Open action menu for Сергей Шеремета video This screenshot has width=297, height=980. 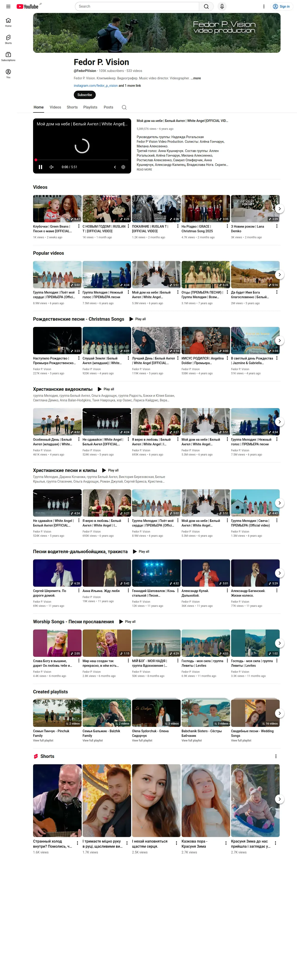[79, 591]
